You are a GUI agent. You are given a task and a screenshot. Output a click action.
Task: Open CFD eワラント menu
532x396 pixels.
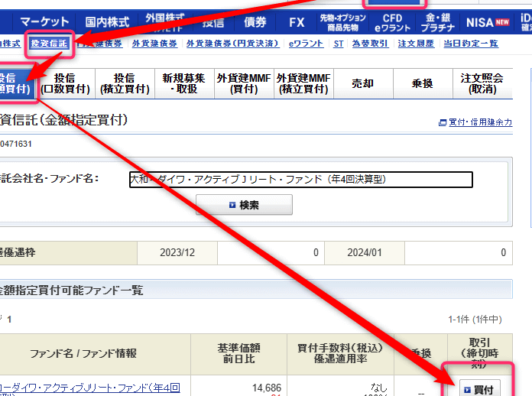(x=393, y=22)
